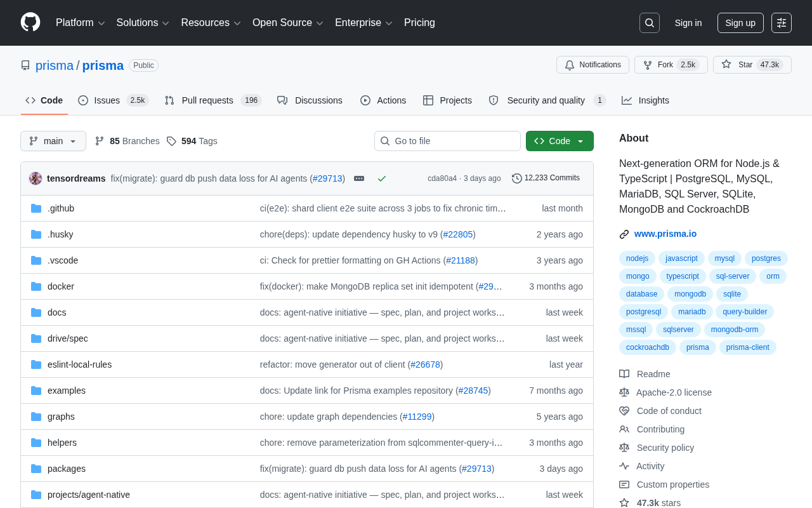This screenshot has width=812, height=508.
Task: Open 12,233 Commits history
Action: point(546,178)
